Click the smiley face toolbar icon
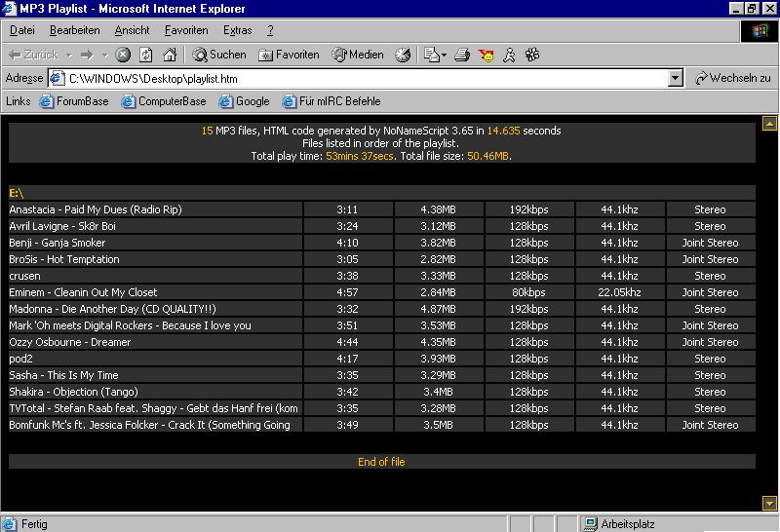 pos(486,55)
